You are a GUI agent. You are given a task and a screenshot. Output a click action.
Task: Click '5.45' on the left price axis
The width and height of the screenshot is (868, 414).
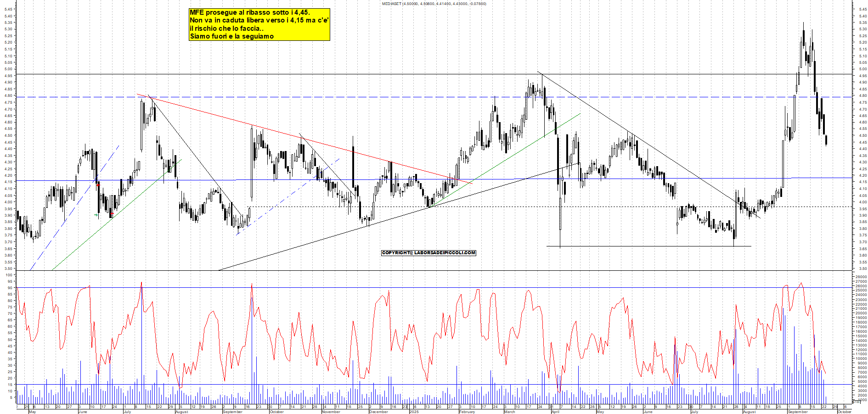tap(8, 9)
